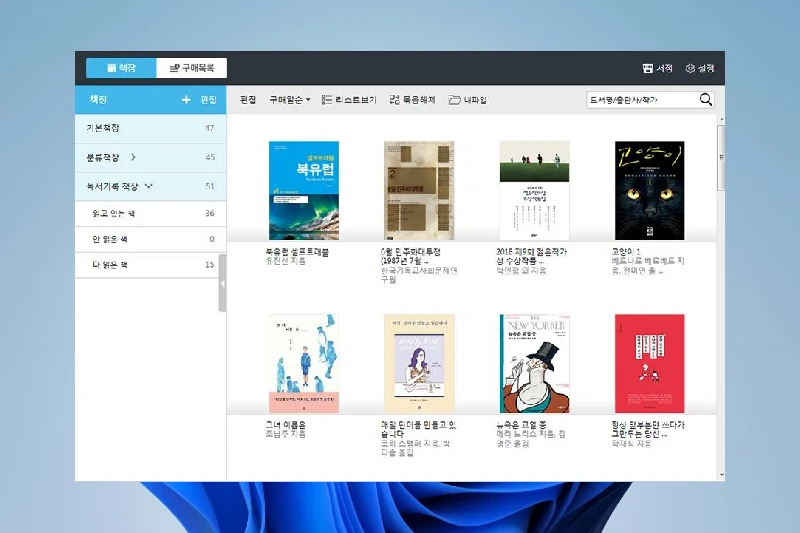
Task: Collapse 독서기록 책장 with its arrow
Action: click(148, 186)
